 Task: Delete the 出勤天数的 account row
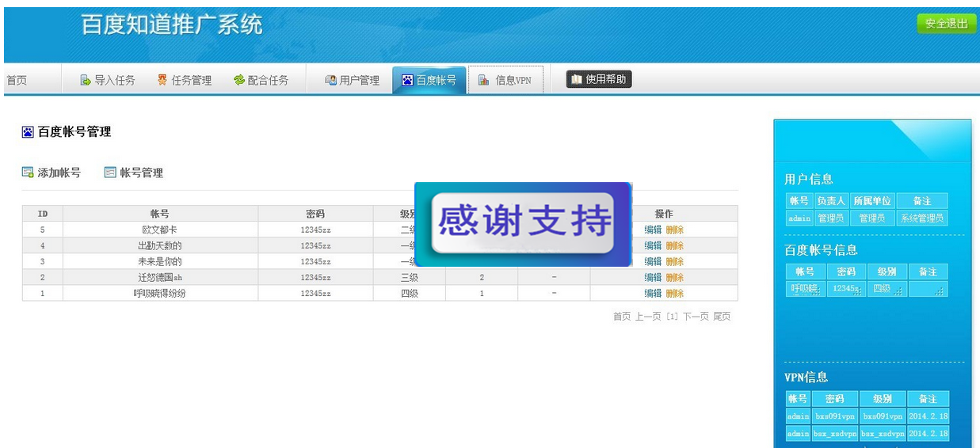tap(674, 245)
